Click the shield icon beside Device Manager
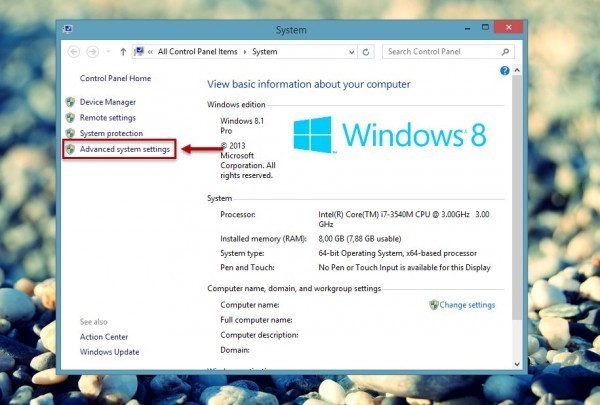Image resolution: width=600 pixels, height=405 pixels. point(70,102)
